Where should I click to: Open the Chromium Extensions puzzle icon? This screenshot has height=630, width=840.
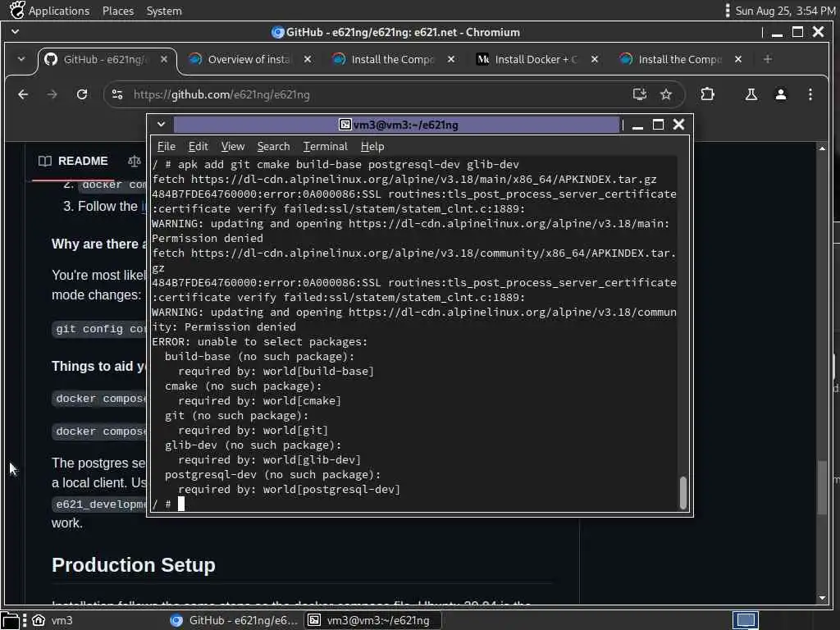[707, 95]
